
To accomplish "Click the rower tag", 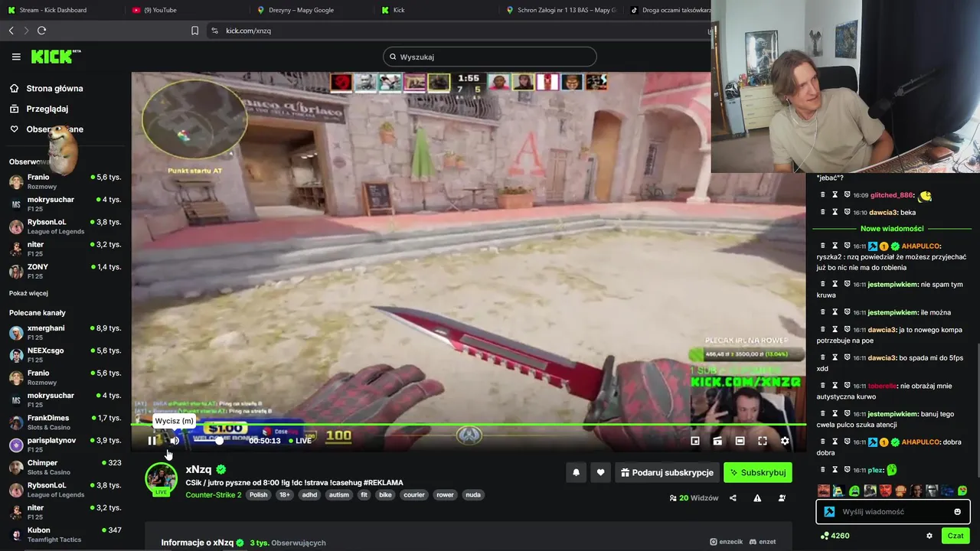I will point(446,494).
